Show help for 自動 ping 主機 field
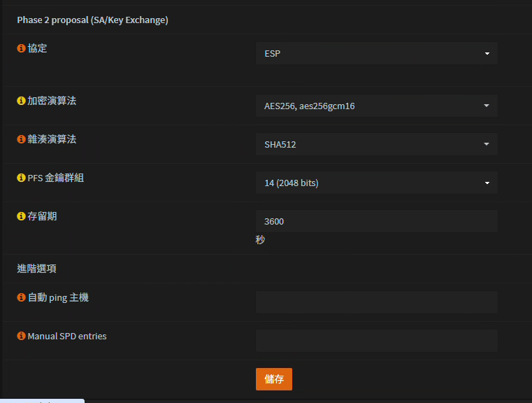Viewport: 532px width, 403px height. click(x=21, y=297)
